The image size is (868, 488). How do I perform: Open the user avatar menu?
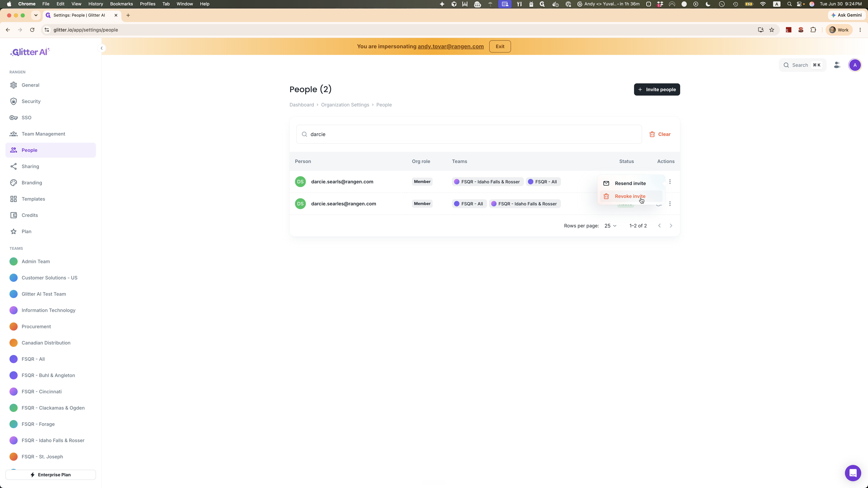tap(854, 65)
